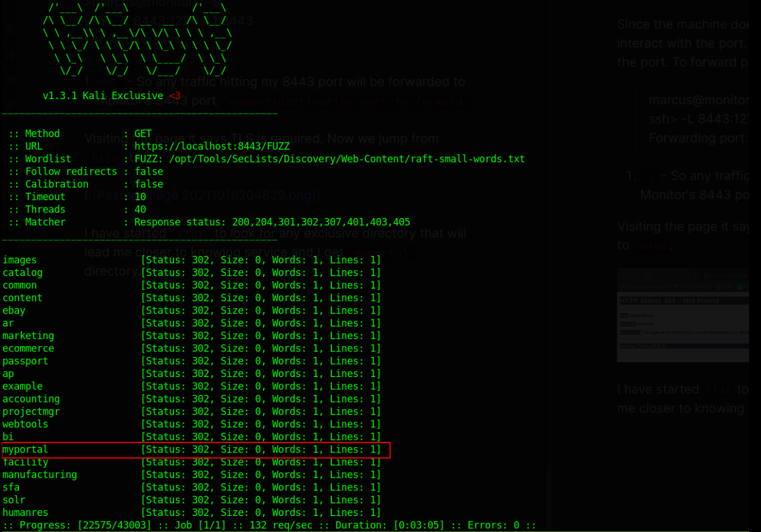Select the Getting Started bookmark
The height and width of the screenshot is (532, 761).
click(x=696, y=287)
